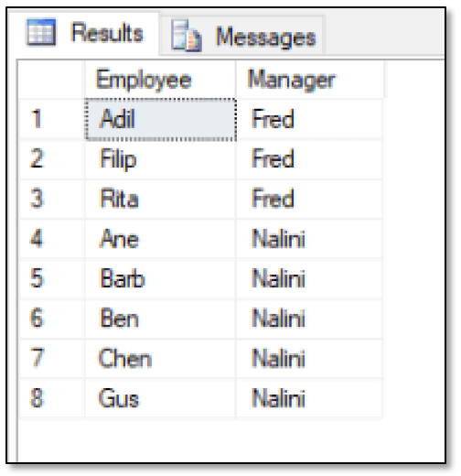Click the Messages page icon

[186, 36]
